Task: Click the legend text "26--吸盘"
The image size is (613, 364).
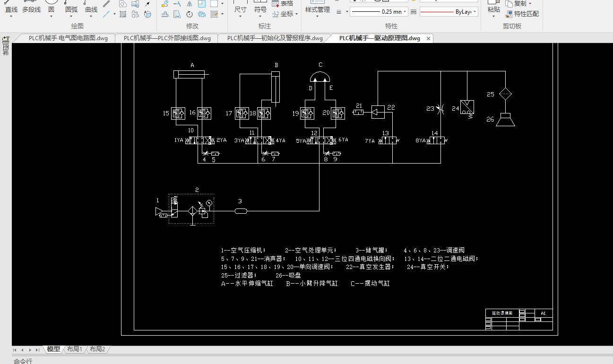Action: (288, 276)
